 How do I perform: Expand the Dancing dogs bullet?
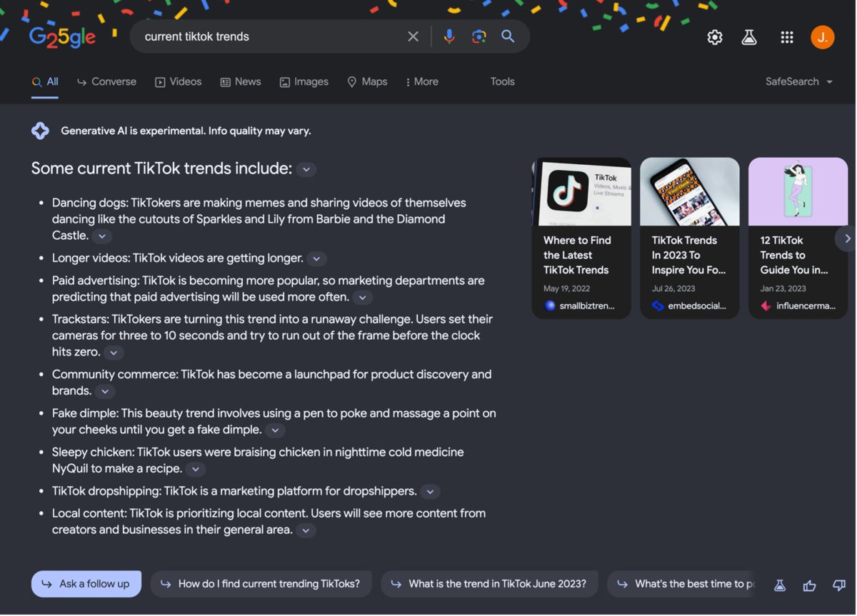click(x=102, y=236)
